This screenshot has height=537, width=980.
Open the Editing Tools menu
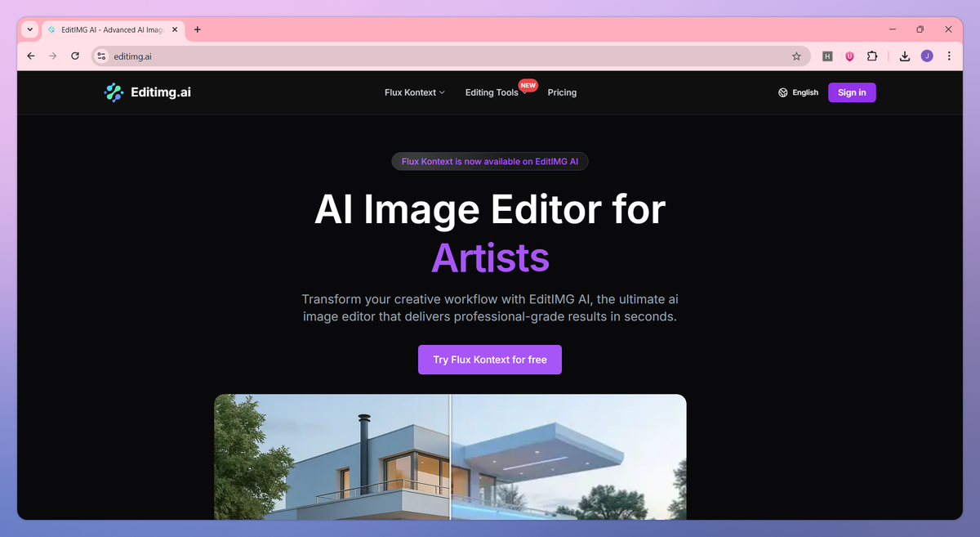492,92
